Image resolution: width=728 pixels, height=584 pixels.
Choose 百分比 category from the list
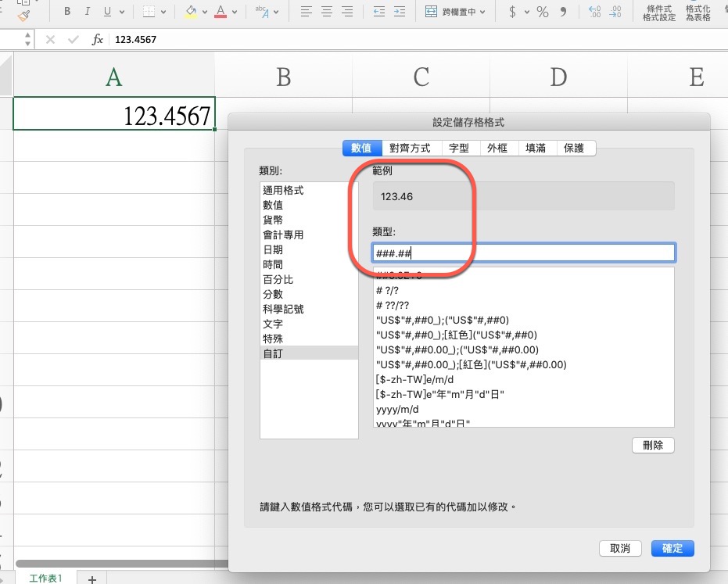coord(278,279)
